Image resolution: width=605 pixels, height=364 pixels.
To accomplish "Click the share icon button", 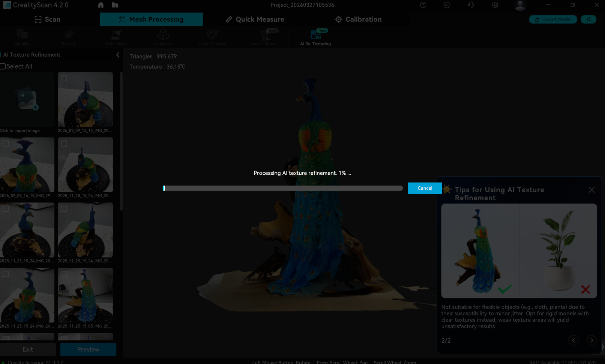I will point(588,19).
